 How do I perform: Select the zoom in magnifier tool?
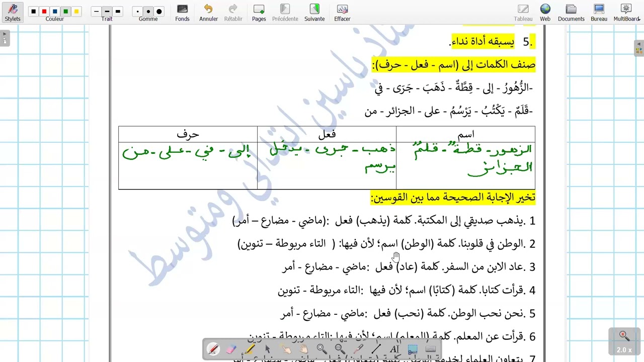tap(321, 349)
